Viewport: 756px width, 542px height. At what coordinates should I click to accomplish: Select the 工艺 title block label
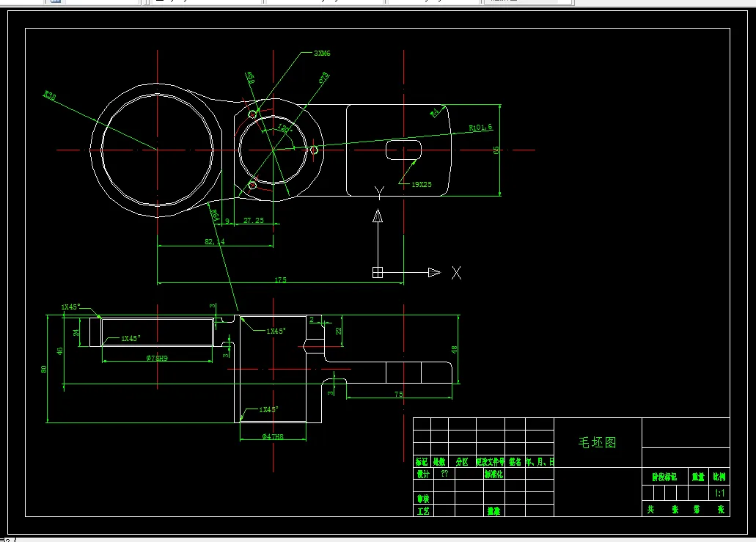(x=423, y=510)
